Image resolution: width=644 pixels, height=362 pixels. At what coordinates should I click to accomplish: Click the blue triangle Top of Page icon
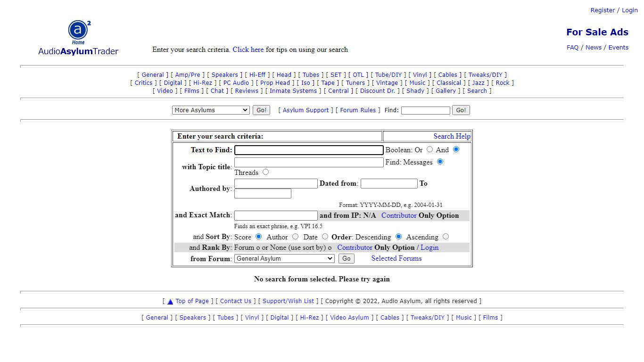(170, 302)
